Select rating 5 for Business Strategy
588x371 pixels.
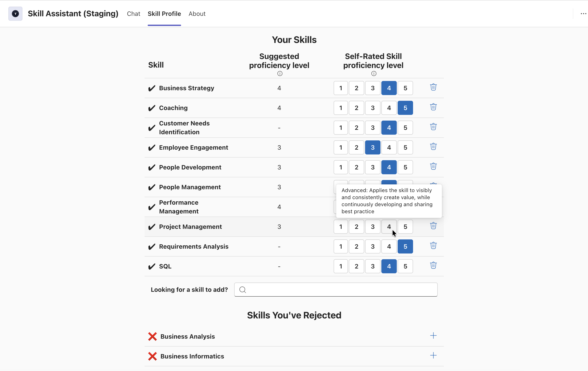point(405,88)
